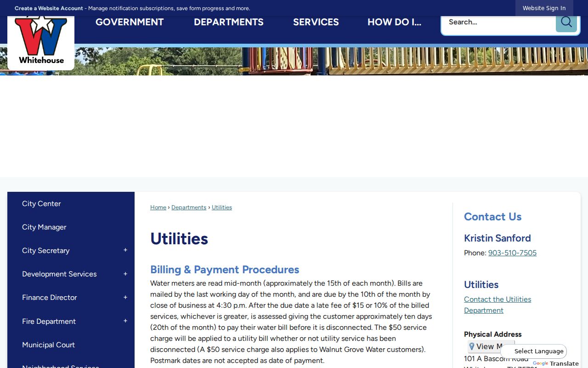Expand the Fire Department submenu
The image size is (588, 368).
[x=125, y=321]
